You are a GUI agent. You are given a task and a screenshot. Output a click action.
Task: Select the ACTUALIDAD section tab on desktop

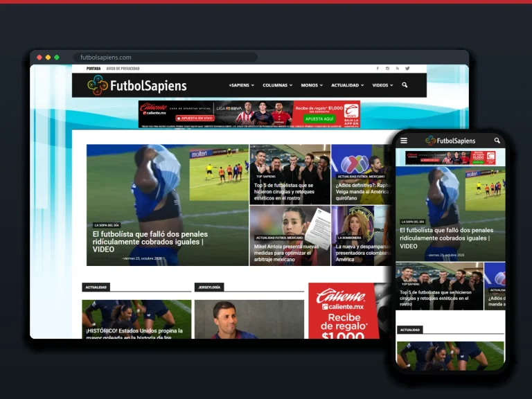click(96, 287)
